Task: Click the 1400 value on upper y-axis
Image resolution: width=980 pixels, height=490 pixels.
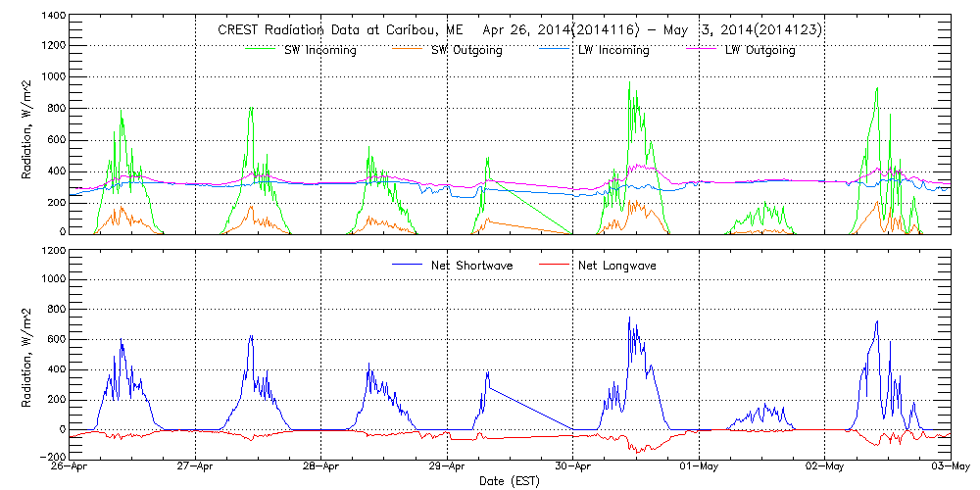Action: [53, 17]
